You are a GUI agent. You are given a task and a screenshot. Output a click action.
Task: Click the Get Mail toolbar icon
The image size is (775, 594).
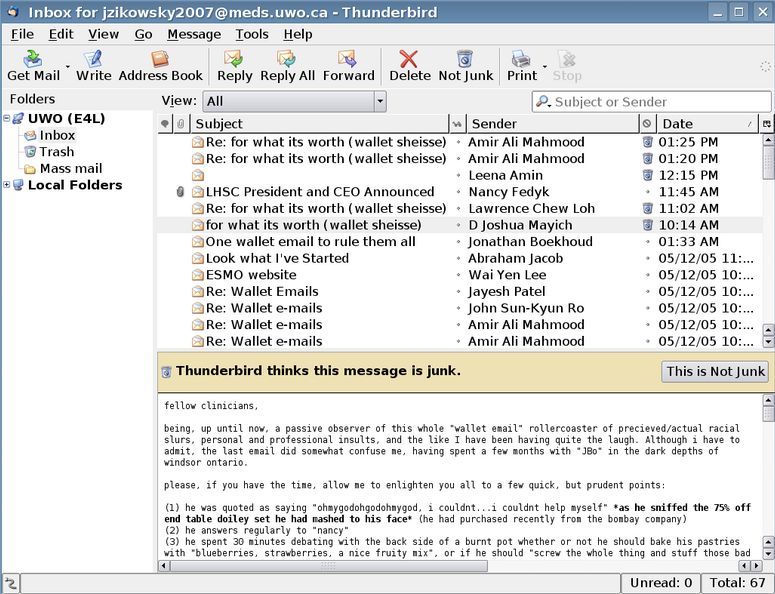tap(32, 65)
